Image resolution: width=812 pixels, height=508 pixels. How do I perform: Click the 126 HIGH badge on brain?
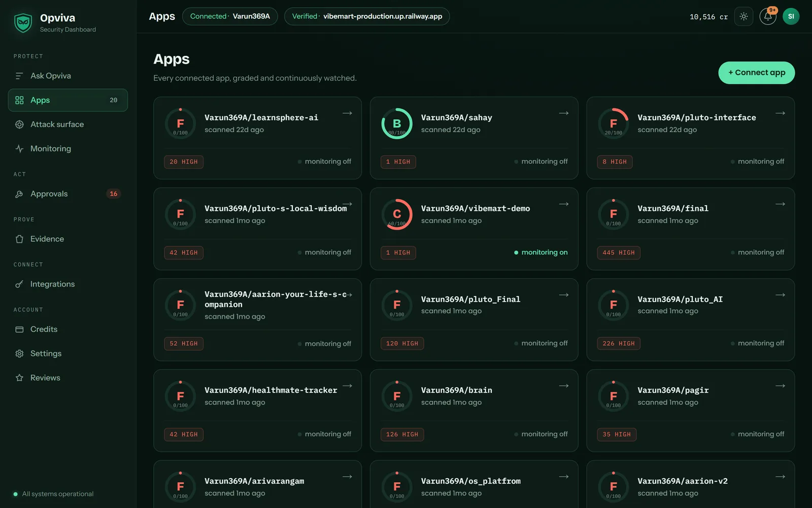[402, 435]
